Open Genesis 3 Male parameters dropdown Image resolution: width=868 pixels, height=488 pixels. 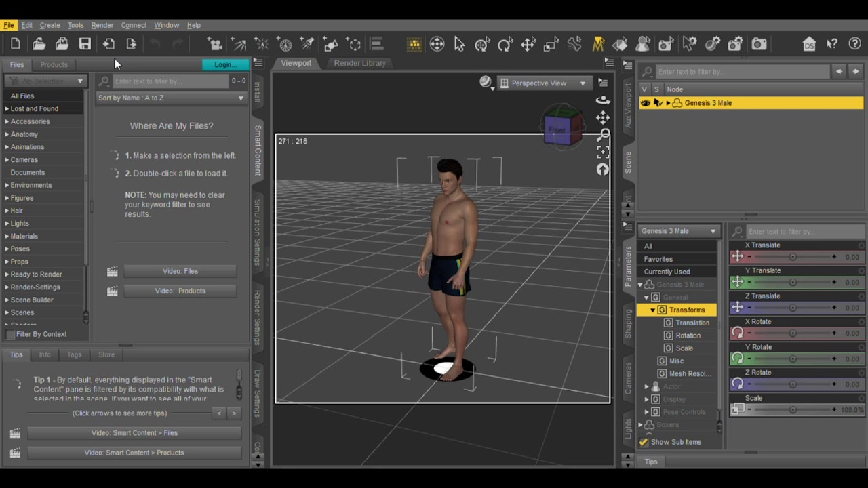coord(678,231)
